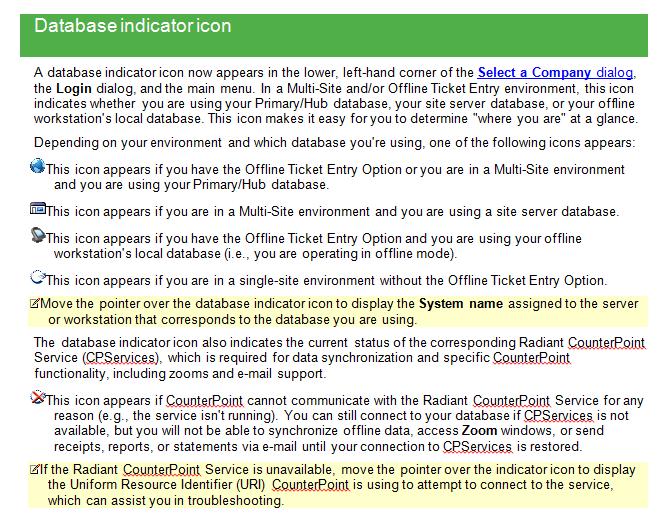Image resolution: width=669 pixels, height=516 pixels.
Task: Click the "Database indicator icon" heading
Action: tap(133, 26)
